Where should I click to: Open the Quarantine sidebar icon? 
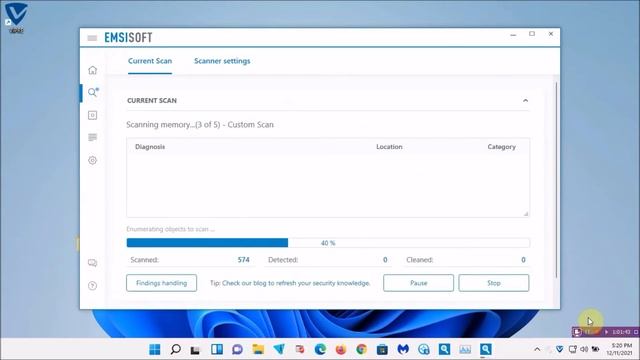coord(93,115)
